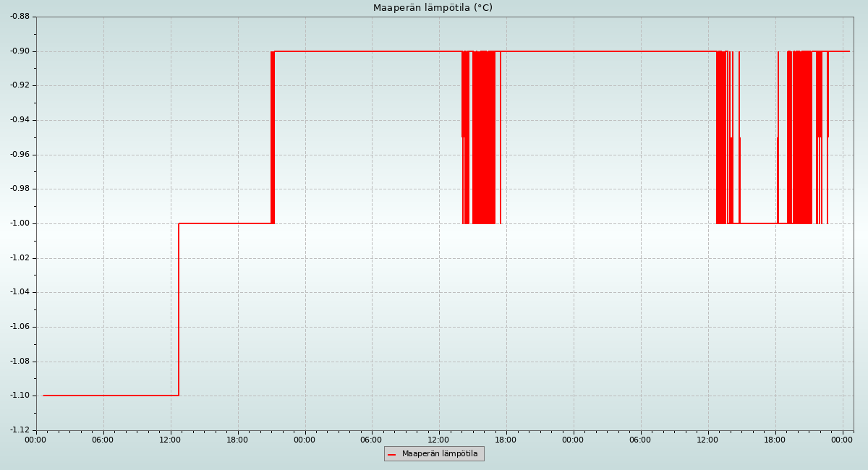Screen dimensions: 868x470
Task: Click the -0.94 value on the vertical axis
Action: click(x=19, y=120)
